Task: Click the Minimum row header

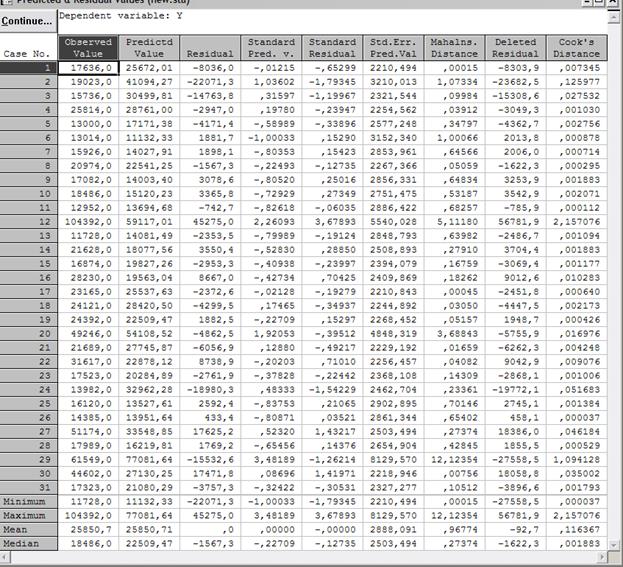Action: click(x=29, y=500)
